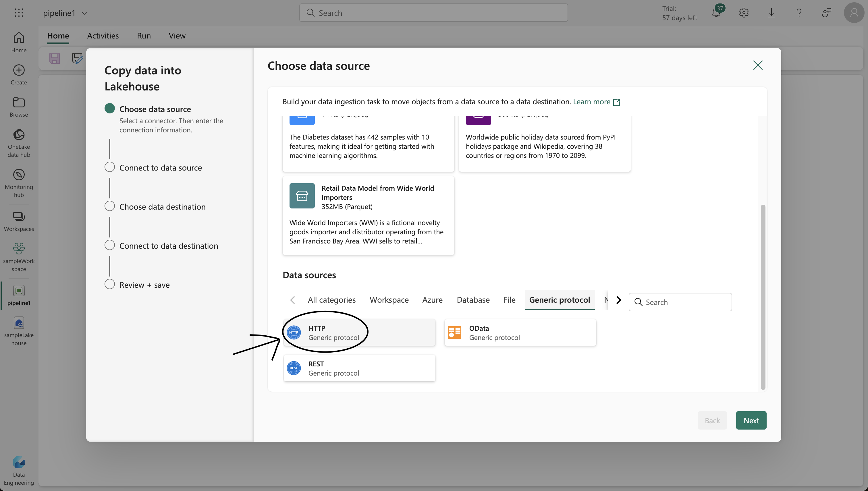
Task: Filter by File category
Action: click(x=510, y=300)
